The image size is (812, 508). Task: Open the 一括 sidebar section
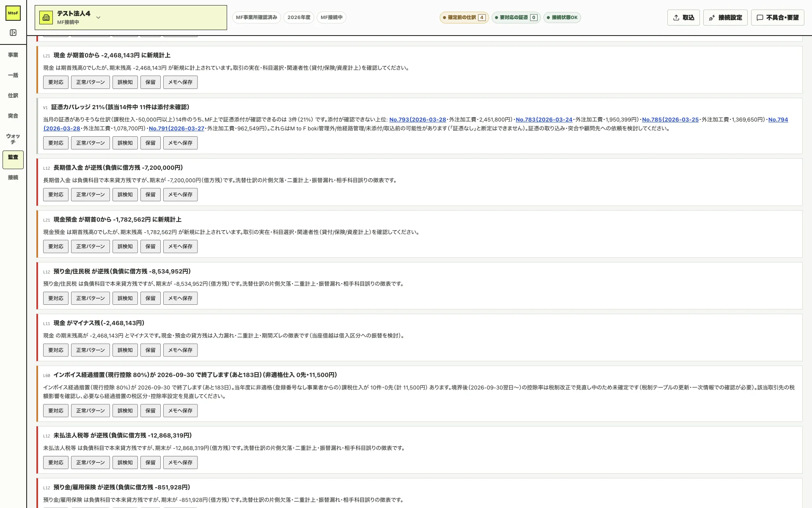13,75
